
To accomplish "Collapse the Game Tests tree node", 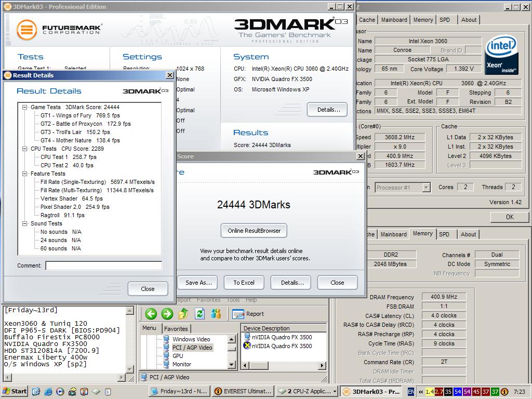I will click(x=25, y=107).
